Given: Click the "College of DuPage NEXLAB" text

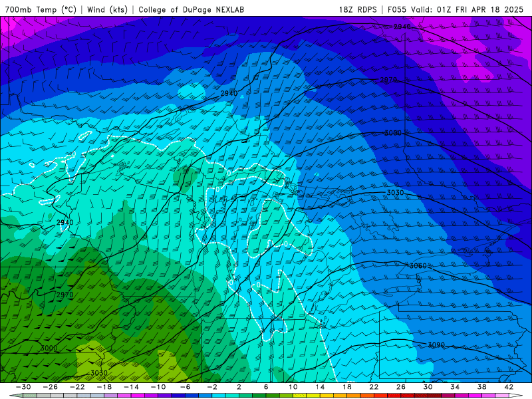Looking at the screenshot, I should (191, 9).
